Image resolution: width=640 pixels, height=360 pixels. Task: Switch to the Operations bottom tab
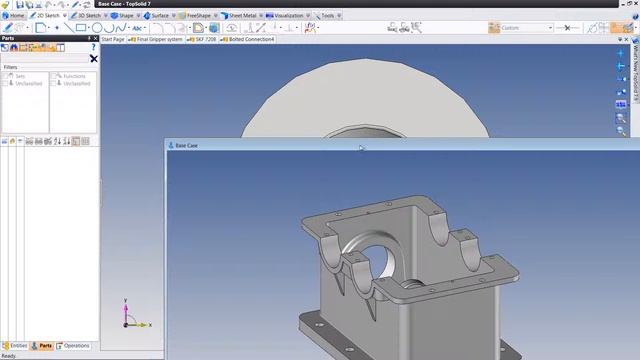click(73, 346)
